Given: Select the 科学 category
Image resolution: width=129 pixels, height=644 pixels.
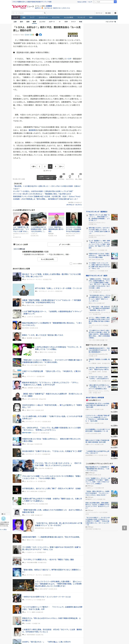Looking at the screenshot, I should pos(66,22).
